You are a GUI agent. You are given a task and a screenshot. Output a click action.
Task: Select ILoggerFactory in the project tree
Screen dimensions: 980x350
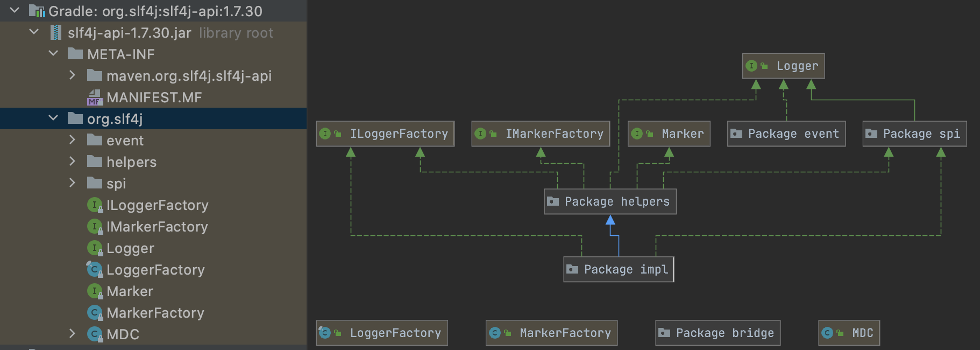(153, 205)
